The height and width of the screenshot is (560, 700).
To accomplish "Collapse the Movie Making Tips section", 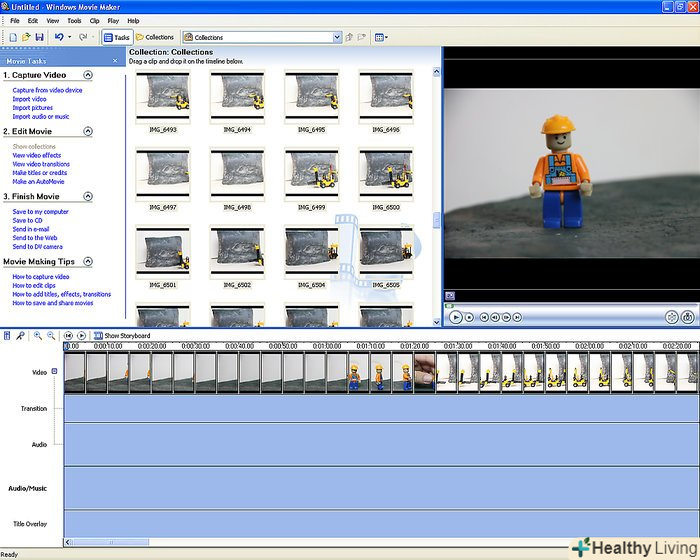I will [x=88, y=262].
